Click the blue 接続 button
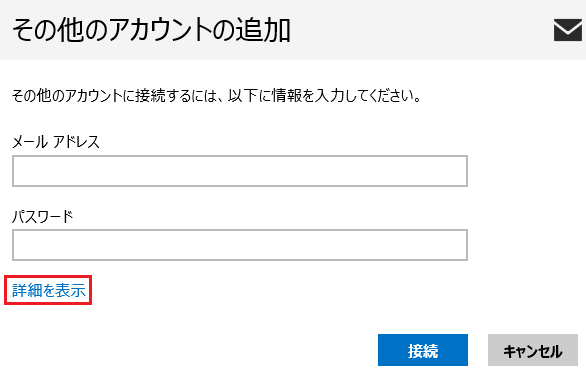The height and width of the screenshot is (382, 586). 423,350
